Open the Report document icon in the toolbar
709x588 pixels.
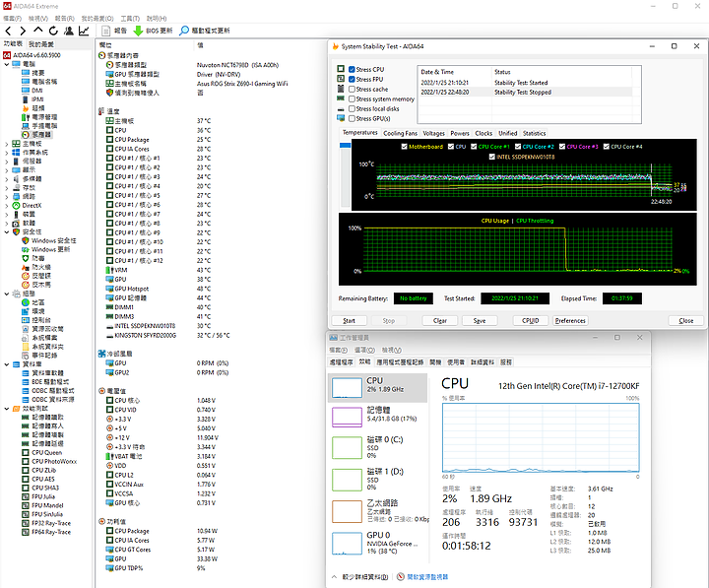[x=105, y=31]
